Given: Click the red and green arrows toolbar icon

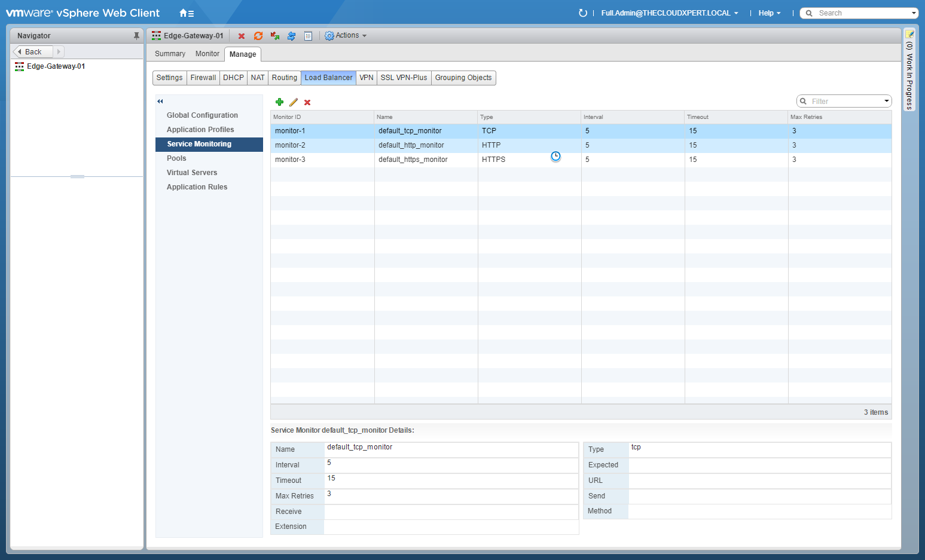Looking at the screenshot, I should pyautogui.click(x=275, y=36).
